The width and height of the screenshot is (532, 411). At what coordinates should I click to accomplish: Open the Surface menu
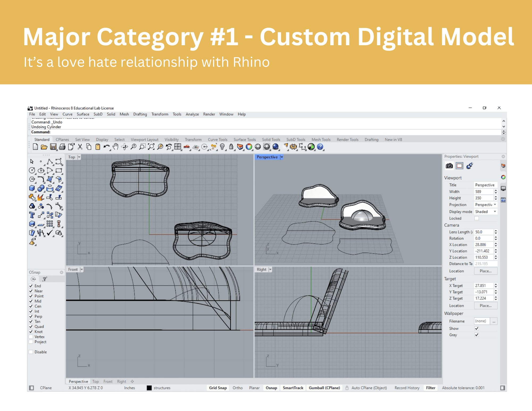tap(83, 114)
